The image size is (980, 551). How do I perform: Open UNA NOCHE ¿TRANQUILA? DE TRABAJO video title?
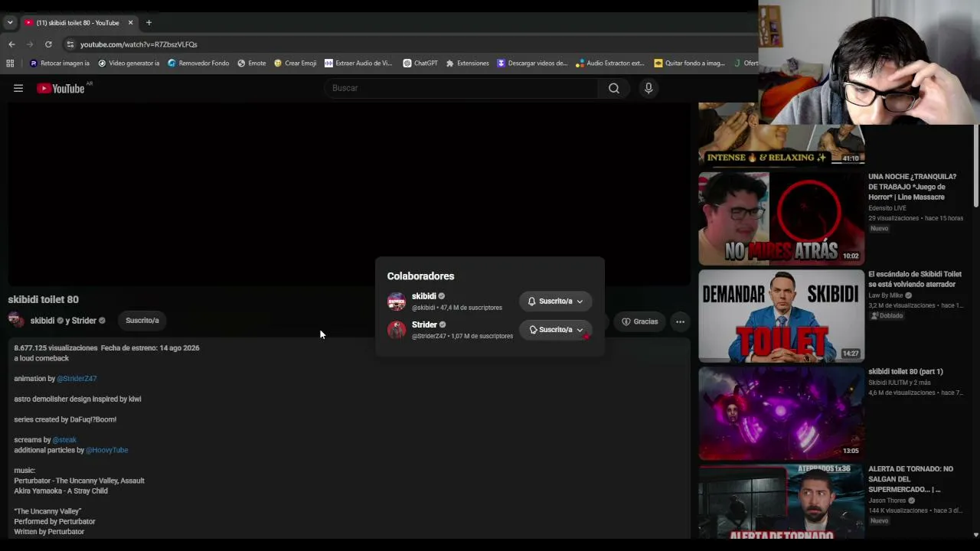[913, 187]
